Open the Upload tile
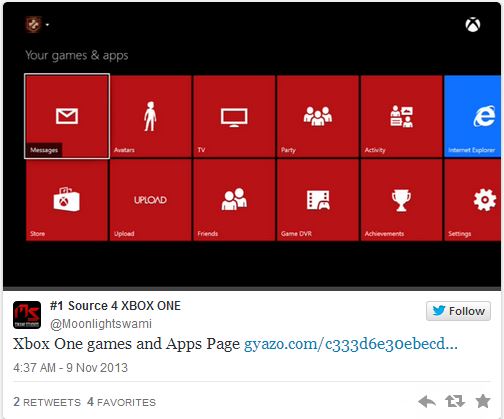 pos(151,200)
